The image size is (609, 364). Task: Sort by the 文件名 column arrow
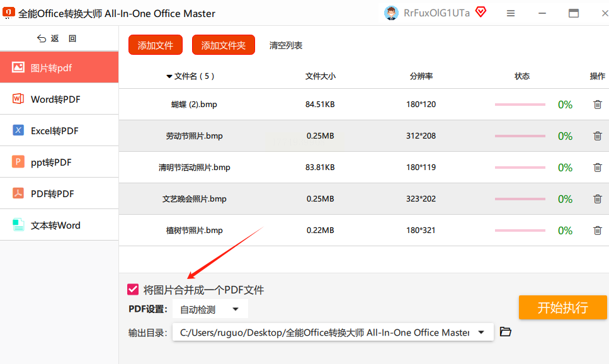point(169,76)
